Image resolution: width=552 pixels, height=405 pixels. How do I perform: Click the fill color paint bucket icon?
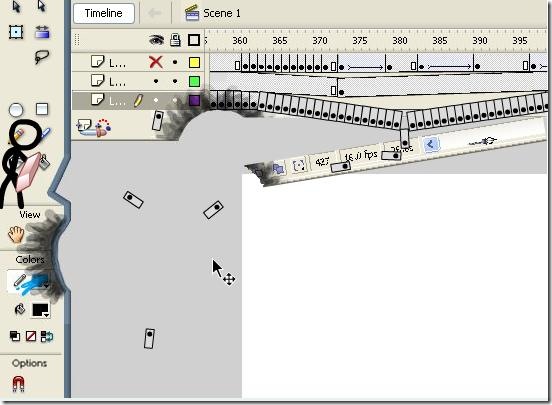[20, 309]
